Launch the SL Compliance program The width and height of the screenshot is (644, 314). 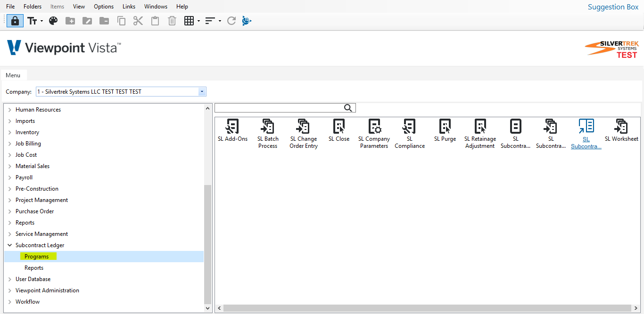[410, 134]
